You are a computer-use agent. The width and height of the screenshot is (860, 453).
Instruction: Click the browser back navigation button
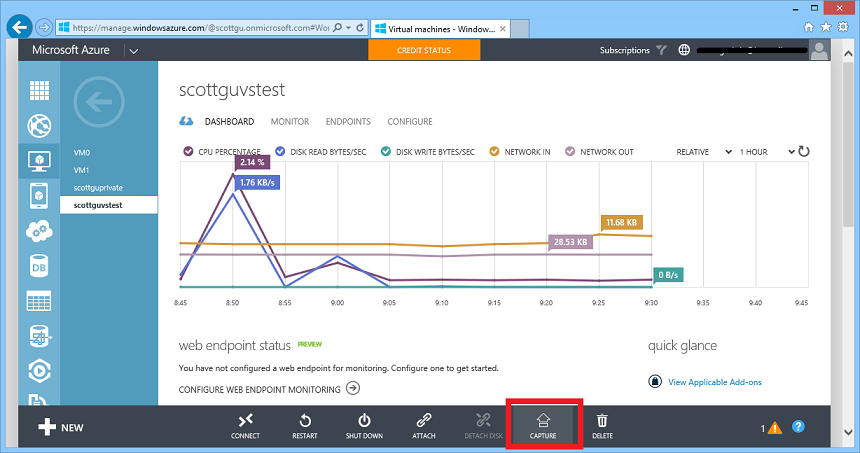pos(20,27)
